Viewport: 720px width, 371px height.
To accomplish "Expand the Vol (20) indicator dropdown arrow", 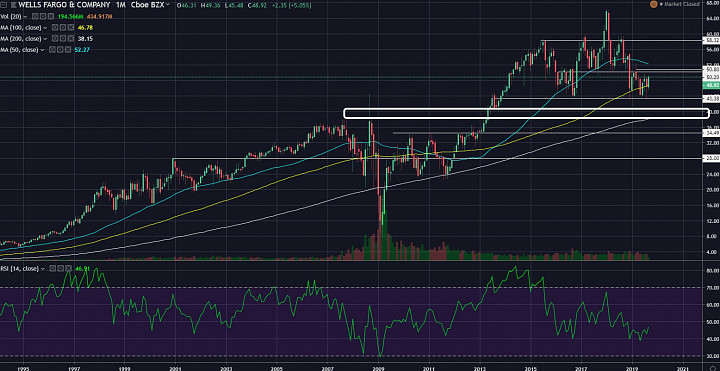I will 25,17.
